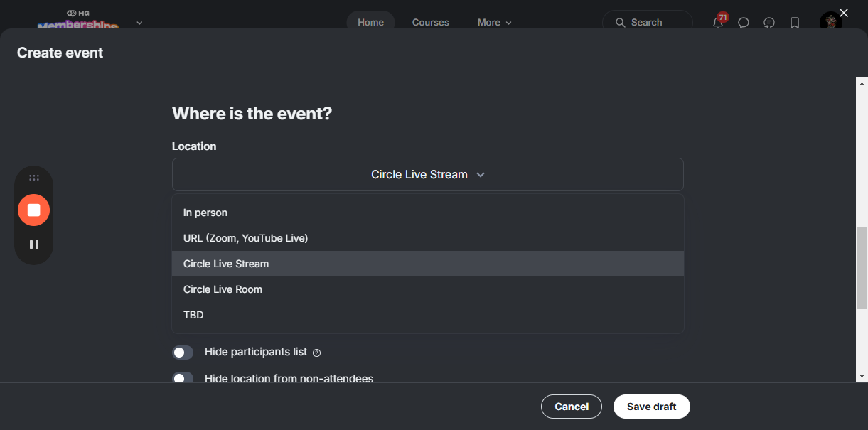Open the chat threads icon
This screenshot has height=430, width=868.
point(769,23)
